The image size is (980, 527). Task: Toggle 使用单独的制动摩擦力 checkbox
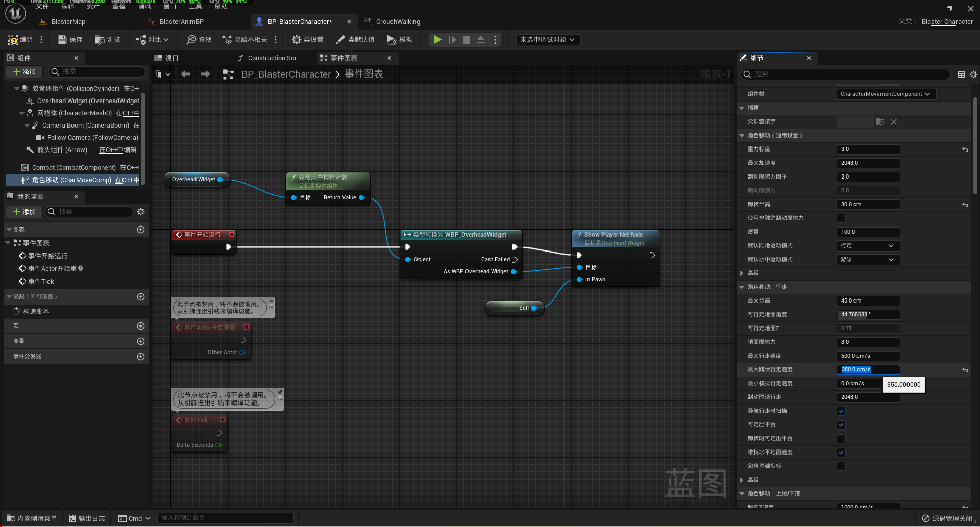(841, 218)
